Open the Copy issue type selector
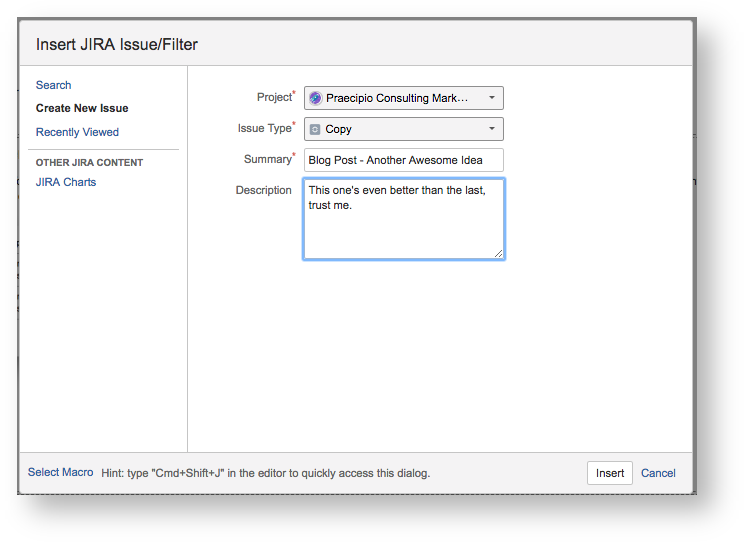The image size is (745, 543). click(404, 129)
